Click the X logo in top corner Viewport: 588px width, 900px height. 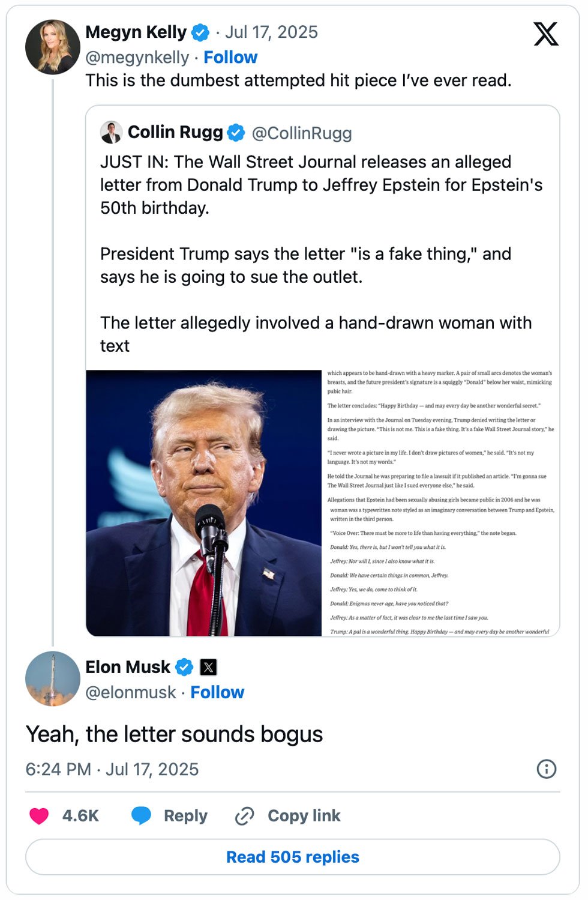[x=545, y=34]
